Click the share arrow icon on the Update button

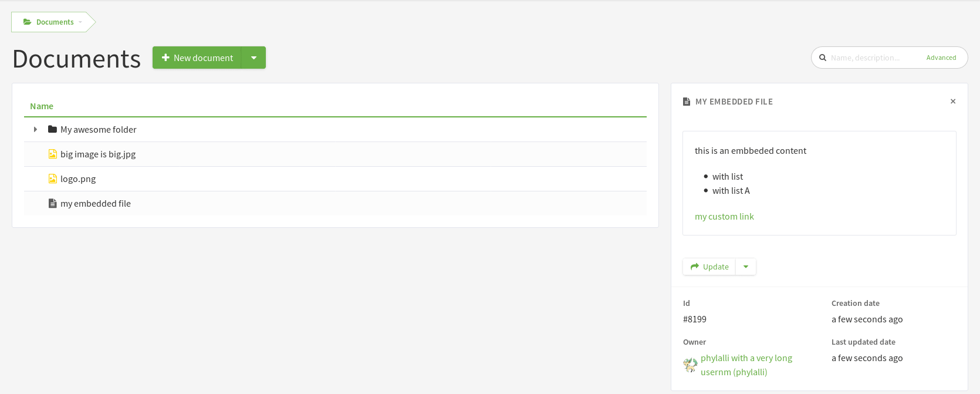[x=695, y=266]
